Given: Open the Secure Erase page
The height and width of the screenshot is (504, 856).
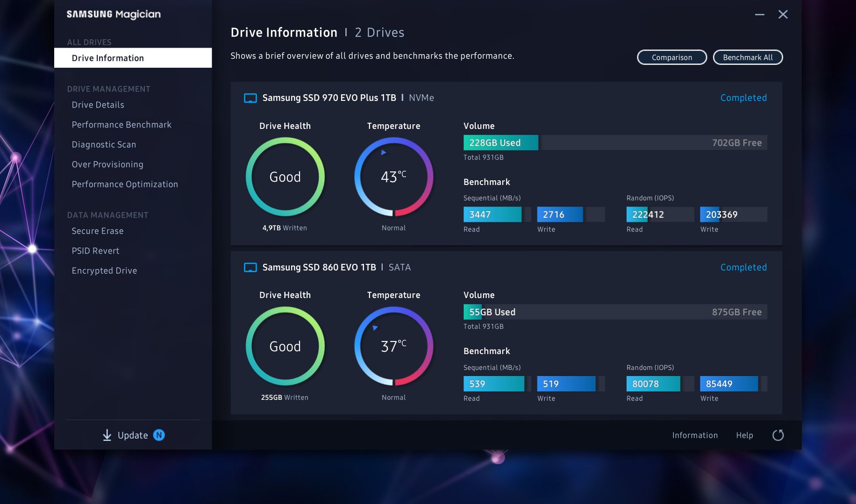Looking at the screenshot, I should 98,231.
